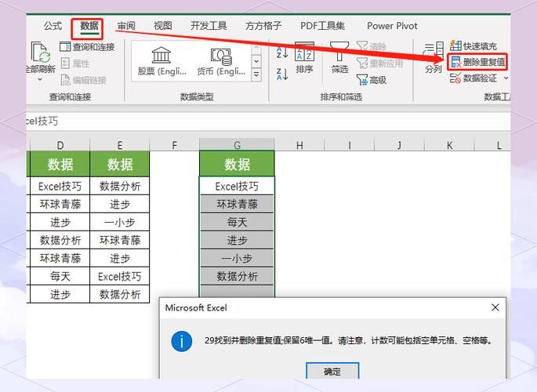
Task: Close the Microsoft Excel message dialog
Action: [x=495, y=307]
